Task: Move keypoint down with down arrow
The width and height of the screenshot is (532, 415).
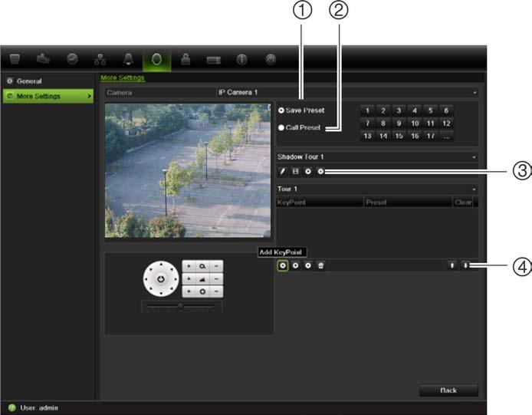Action: [465, 265]
